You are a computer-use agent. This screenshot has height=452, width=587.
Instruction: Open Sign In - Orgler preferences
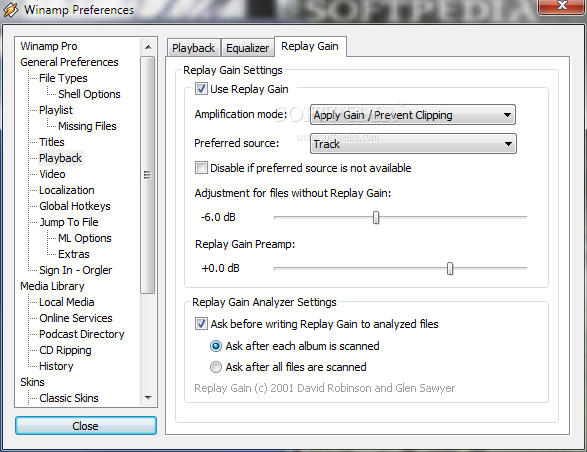click(x=76, y=270)
